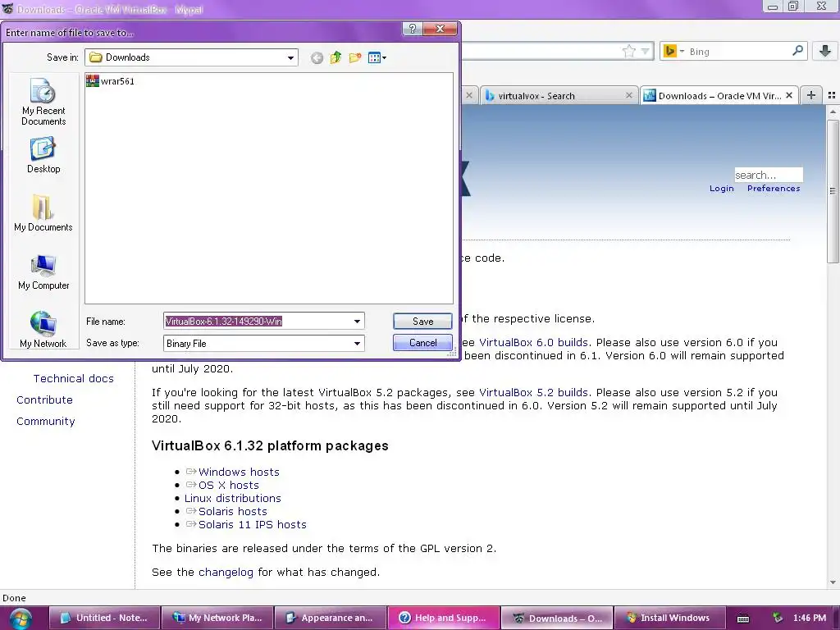Click the Bing search input field
Image resolution: width=840 pixels, height=630 pixels.
click(739, 52)
